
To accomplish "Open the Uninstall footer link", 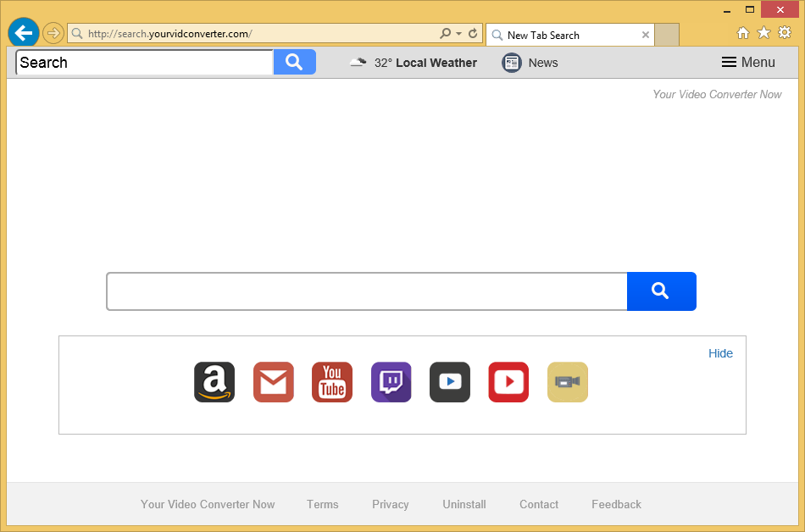I will click(464, 504).
